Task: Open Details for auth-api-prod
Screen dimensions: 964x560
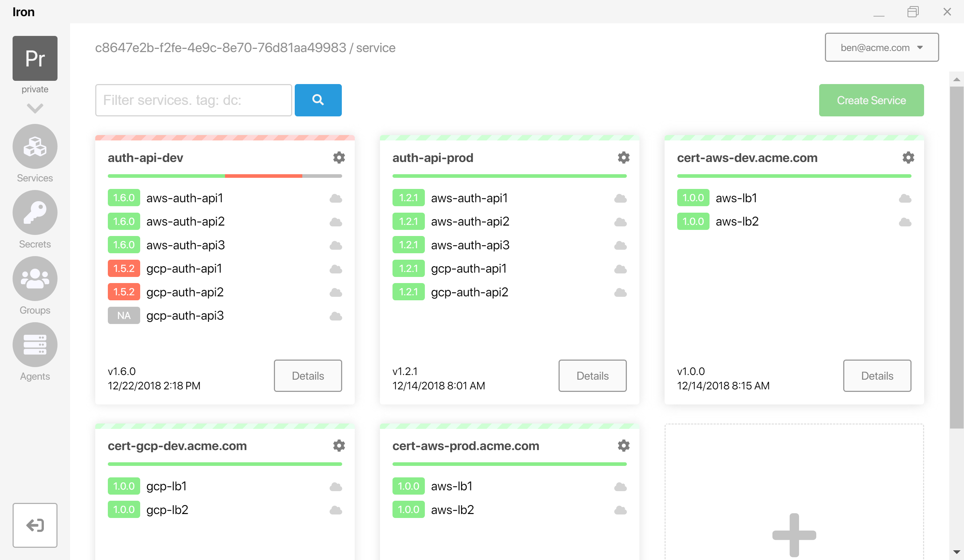Action: pos(592,375)
